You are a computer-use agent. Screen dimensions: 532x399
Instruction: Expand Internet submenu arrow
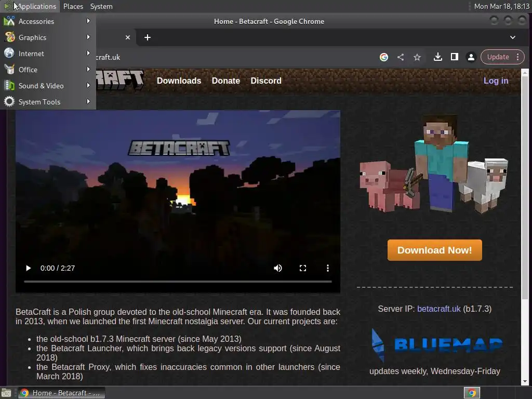tap(88, 53)
